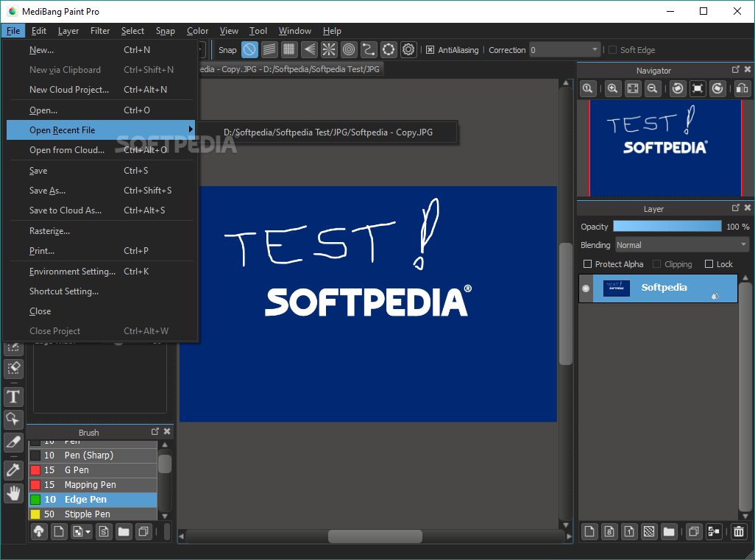The height and width of the screenshot is (560, 755).
Task: Click the canvas vertical scrollbar
Action: pyautogui.click(x=566, y=305)
